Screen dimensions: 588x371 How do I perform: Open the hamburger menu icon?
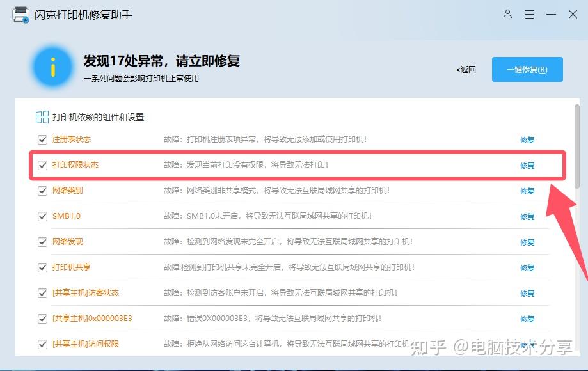(x=529, y=15)
